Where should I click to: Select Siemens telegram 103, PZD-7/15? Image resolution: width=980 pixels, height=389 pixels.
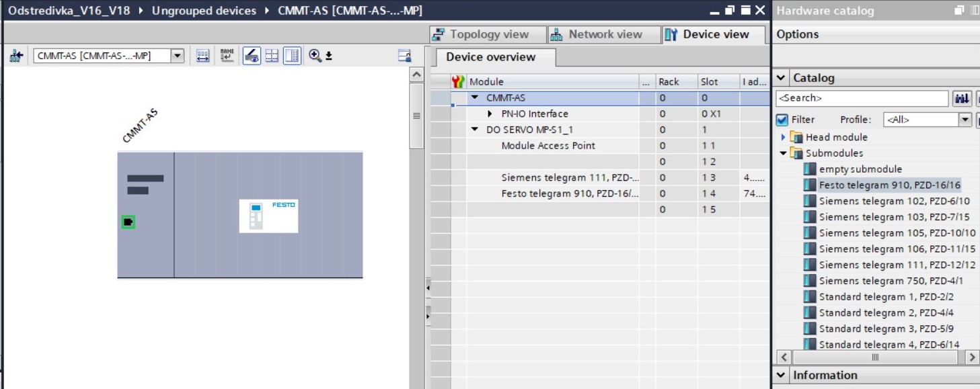pos(894,217)
